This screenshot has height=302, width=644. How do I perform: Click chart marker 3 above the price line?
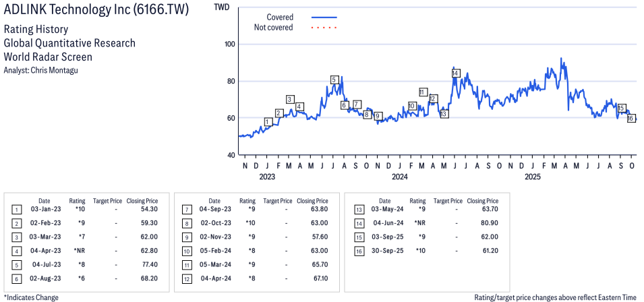[290, 100]
